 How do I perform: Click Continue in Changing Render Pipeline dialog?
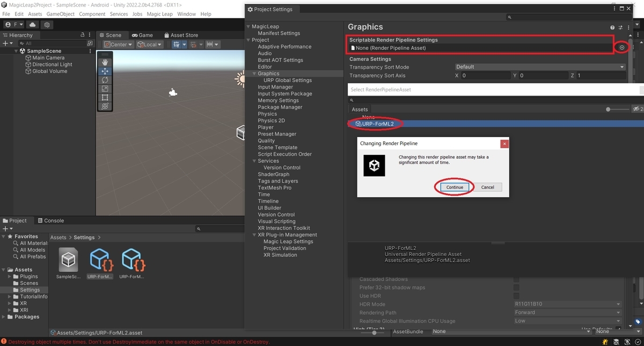point(455,187)
